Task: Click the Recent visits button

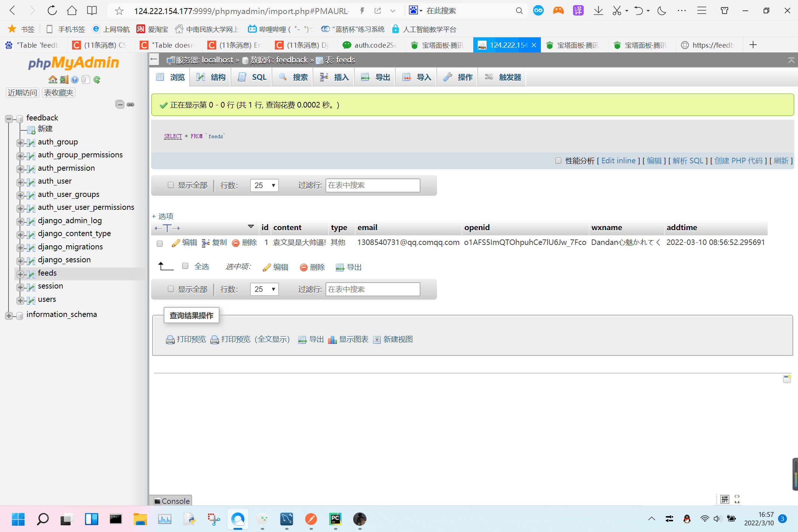Action: pos(23,93)
